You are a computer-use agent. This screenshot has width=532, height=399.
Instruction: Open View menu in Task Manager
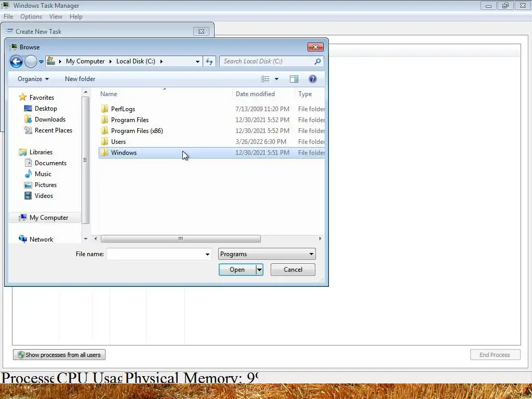pyautogui.click(x=56, y=17)
